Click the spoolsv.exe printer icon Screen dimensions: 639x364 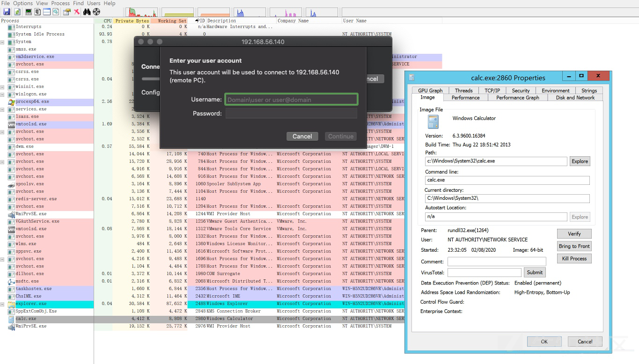click(11, 184)
